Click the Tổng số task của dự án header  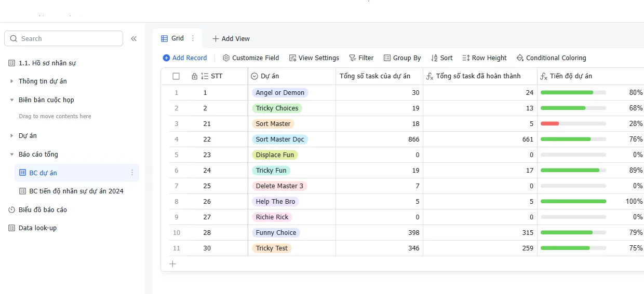click(x=379, y=76)
